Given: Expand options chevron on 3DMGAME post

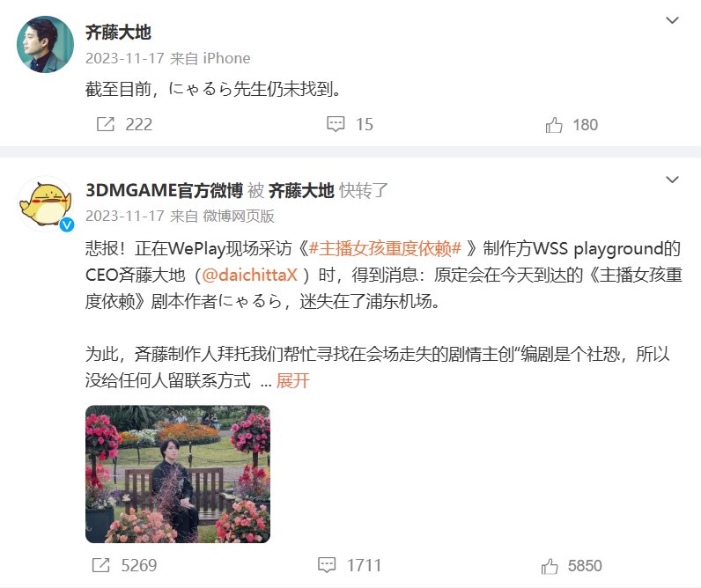Looking at the screenshot, I should point(673,180).
